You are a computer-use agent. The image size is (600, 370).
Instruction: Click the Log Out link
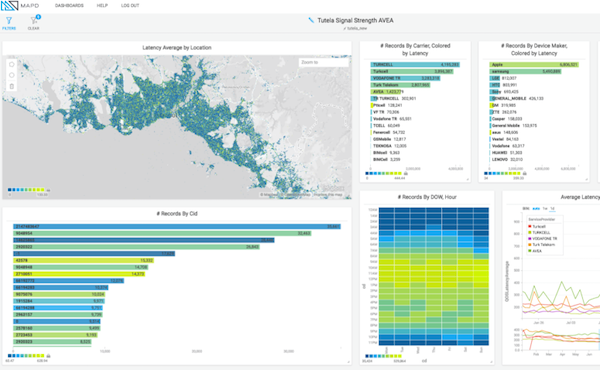click(x=130, y=5)
